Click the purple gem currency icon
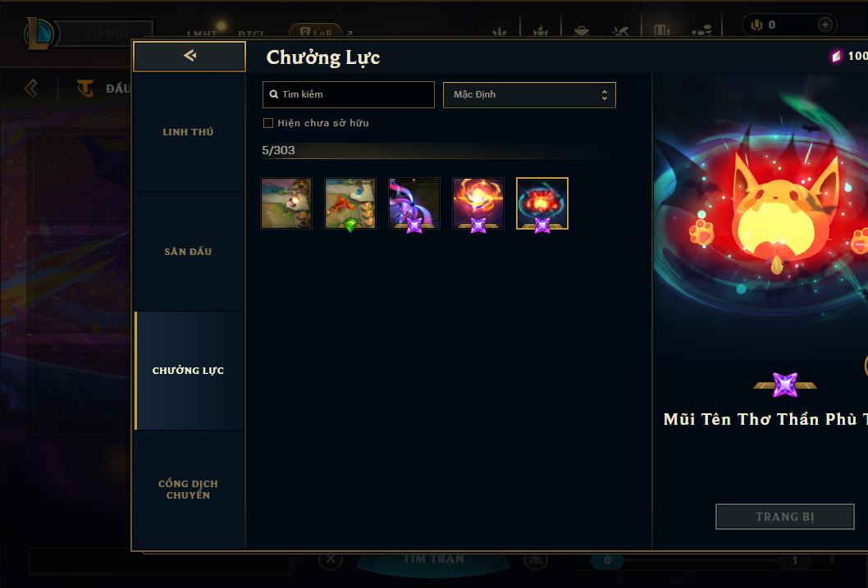Screen dimensions: 868x588 coord(837,56)
